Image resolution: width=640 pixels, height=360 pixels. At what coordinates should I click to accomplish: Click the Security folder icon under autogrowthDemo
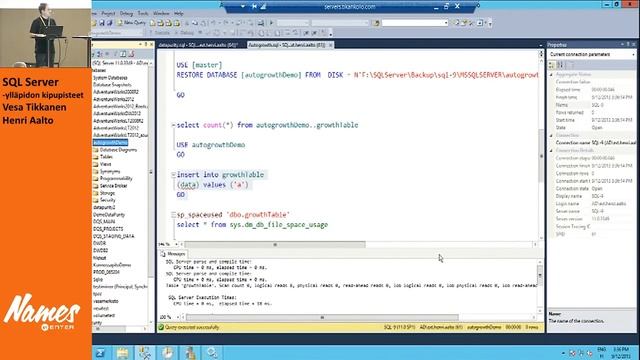coord(96,200)
